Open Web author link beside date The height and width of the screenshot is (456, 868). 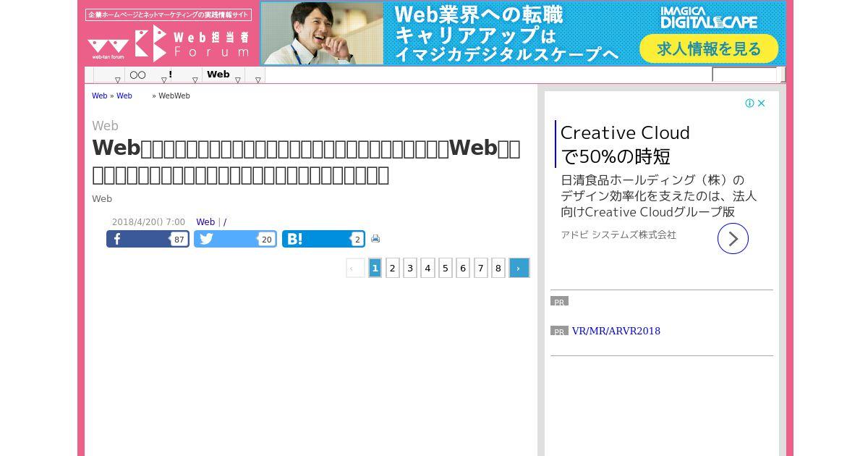[x=205, y=222]
